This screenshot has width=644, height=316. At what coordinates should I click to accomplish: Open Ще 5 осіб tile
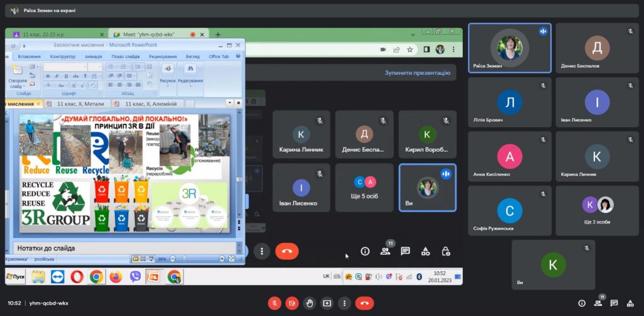click(x=364, y=188)
